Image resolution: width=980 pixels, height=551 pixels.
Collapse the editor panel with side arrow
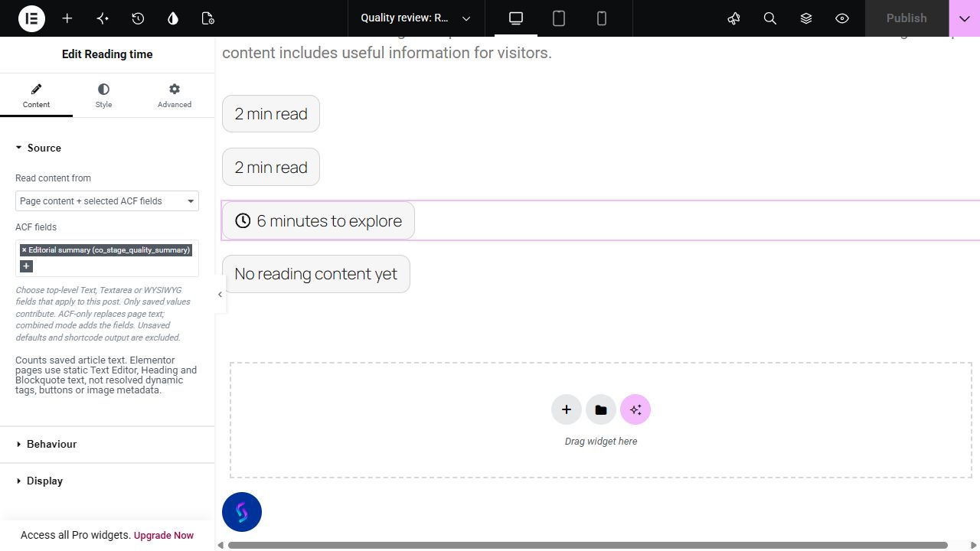coord(220,295)
